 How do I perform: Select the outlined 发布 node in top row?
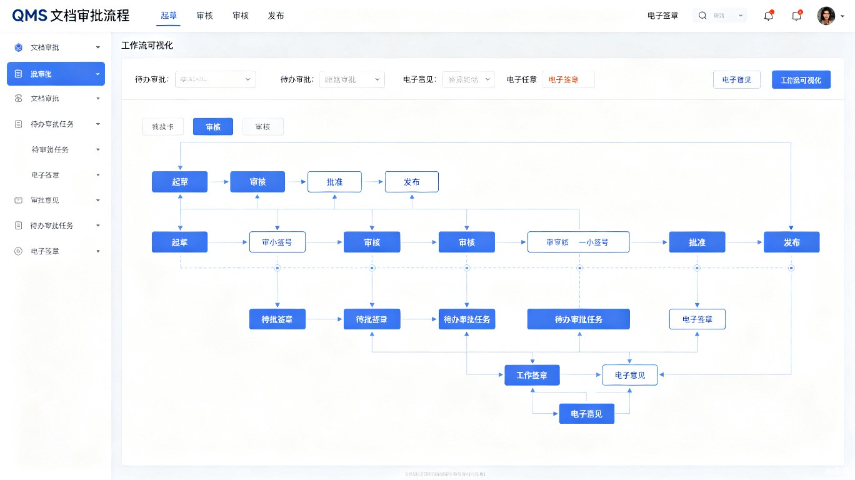coord(412,182)
